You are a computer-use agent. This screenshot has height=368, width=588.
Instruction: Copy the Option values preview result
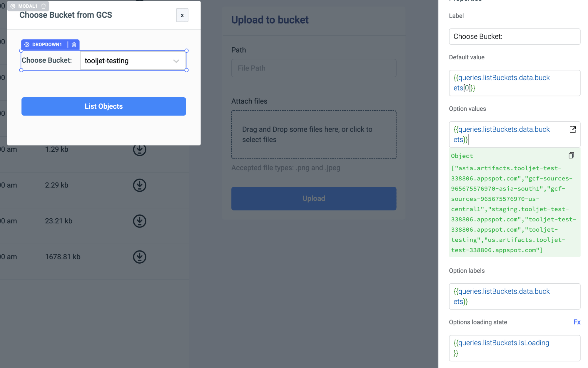(571, 155)
